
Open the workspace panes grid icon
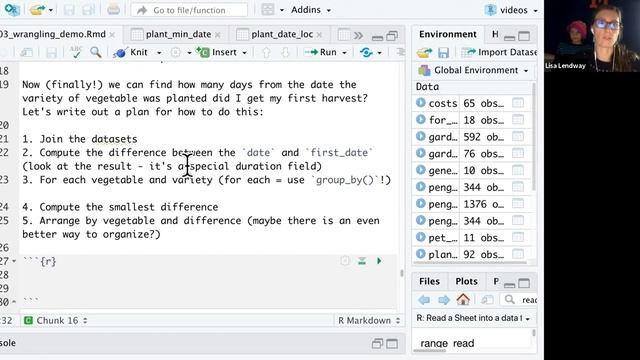tap(268, 10)
